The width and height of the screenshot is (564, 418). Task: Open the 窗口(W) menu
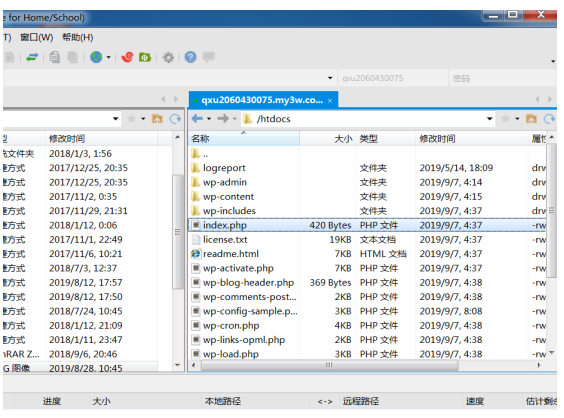pyautogui.click(x=37, y=37)
